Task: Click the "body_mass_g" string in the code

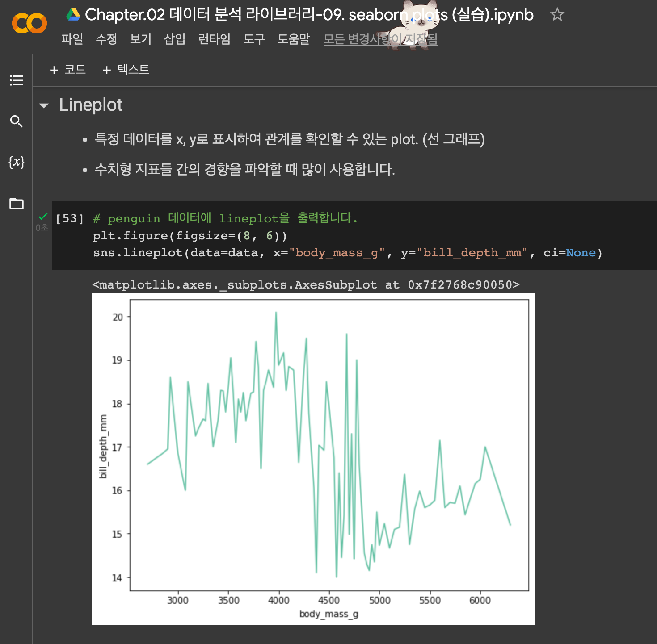Action: (337, 253)
